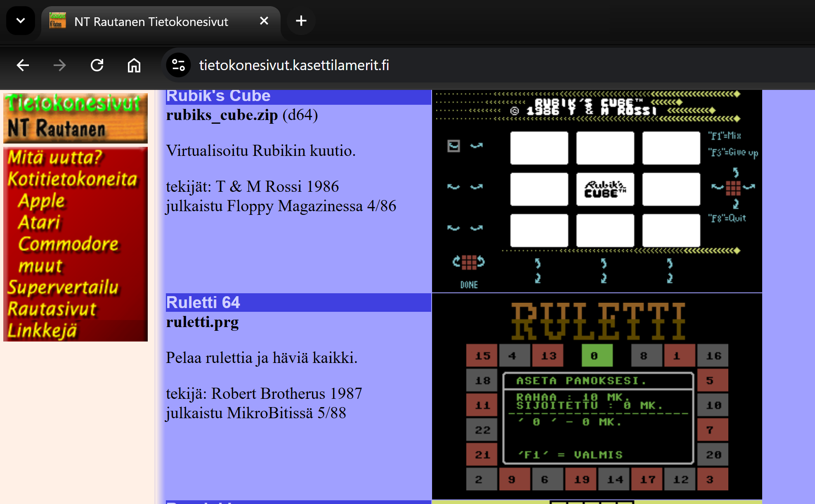Open a new browser tab
This screenshot has width=815, height=504.
coord(301,21)
